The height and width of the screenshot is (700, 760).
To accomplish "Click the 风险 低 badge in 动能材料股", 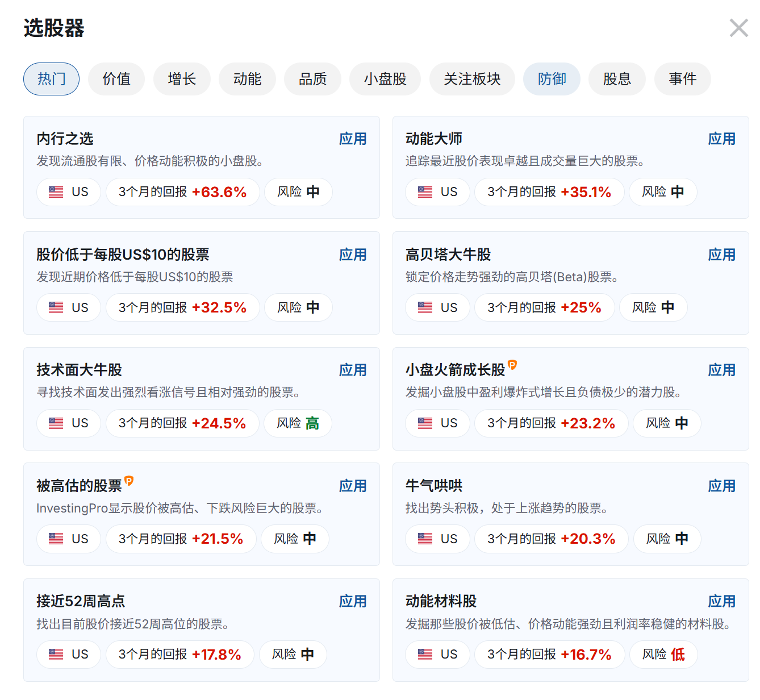I will pyautogui.click(x=663, y=655).
